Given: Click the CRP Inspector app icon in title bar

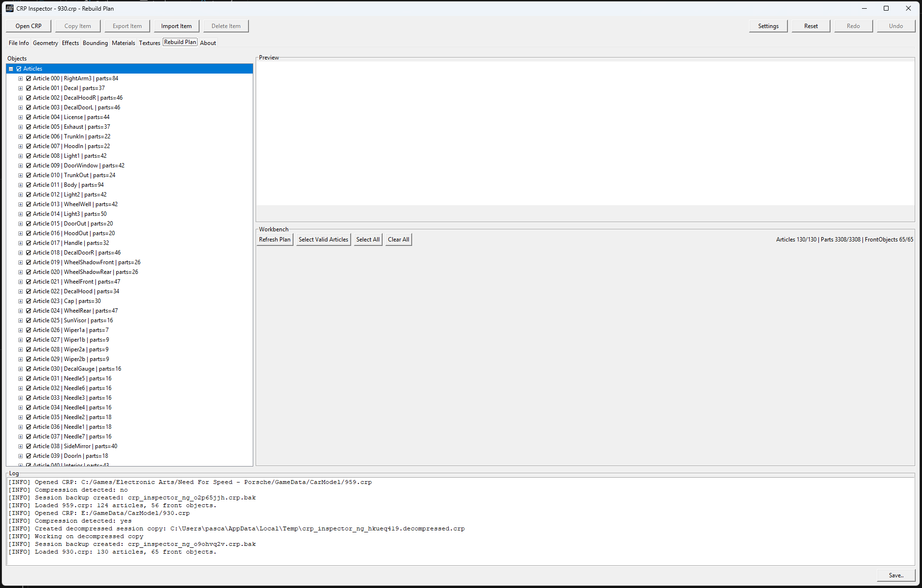Looking at the screenshot, I should pos(10,8).
